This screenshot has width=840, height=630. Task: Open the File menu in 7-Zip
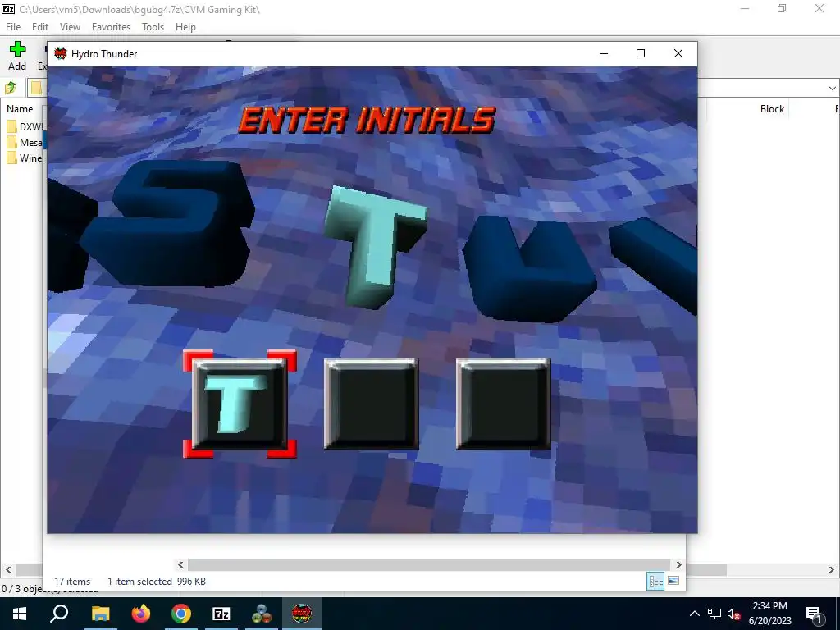13,27
